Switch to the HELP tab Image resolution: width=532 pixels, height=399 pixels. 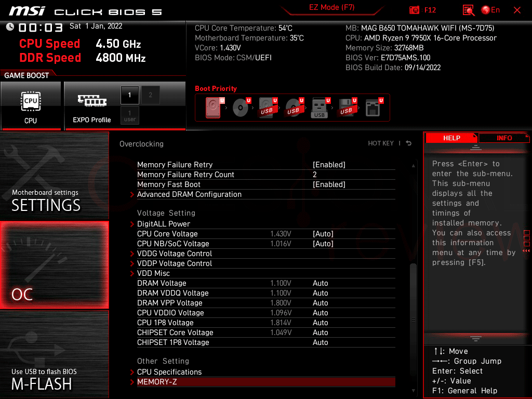[451, 138]
